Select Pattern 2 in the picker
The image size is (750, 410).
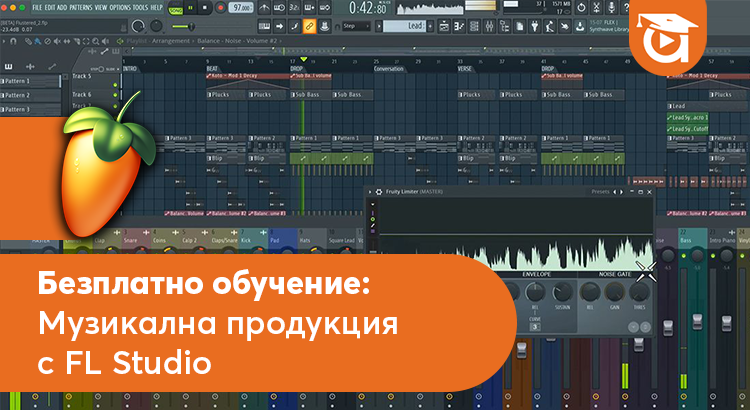30,95
